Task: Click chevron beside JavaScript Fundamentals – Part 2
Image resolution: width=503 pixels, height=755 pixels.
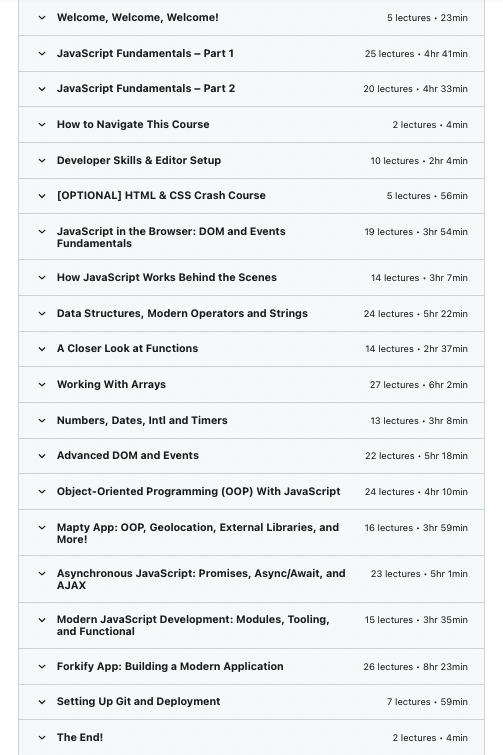Action: (42, 89)
